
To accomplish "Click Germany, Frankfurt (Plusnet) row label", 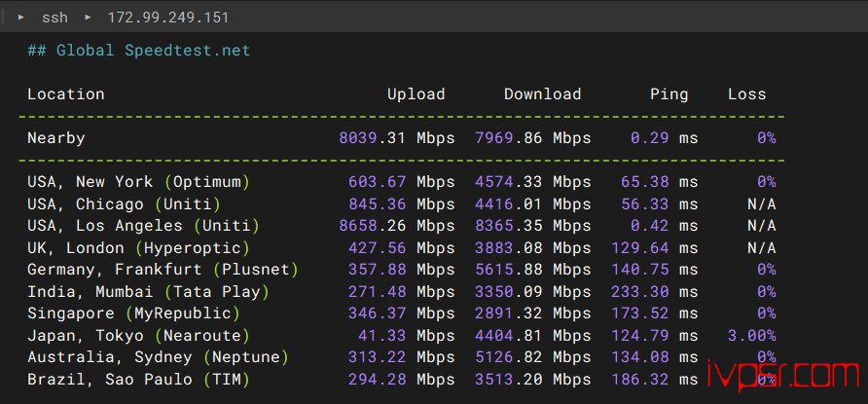I will [163, 270].
